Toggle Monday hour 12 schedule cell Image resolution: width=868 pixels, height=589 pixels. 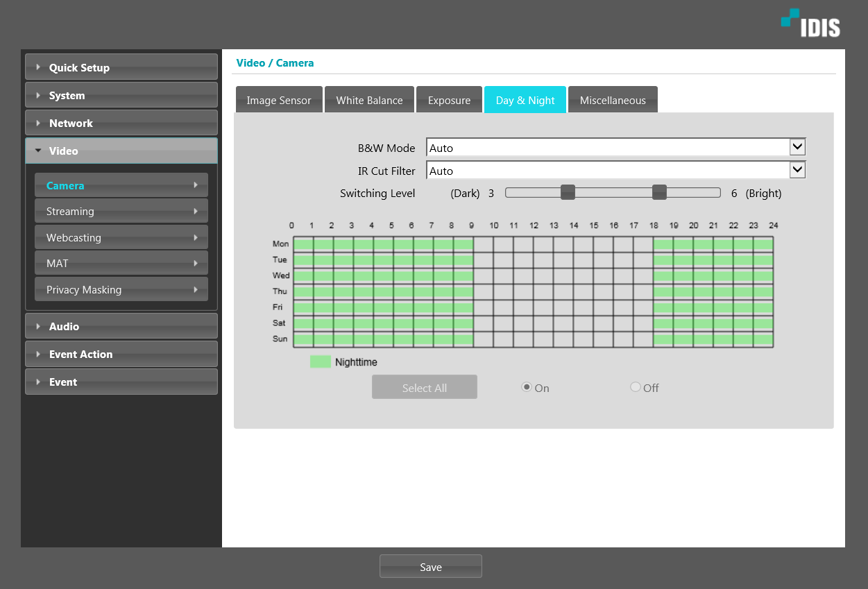coord(543,244)
